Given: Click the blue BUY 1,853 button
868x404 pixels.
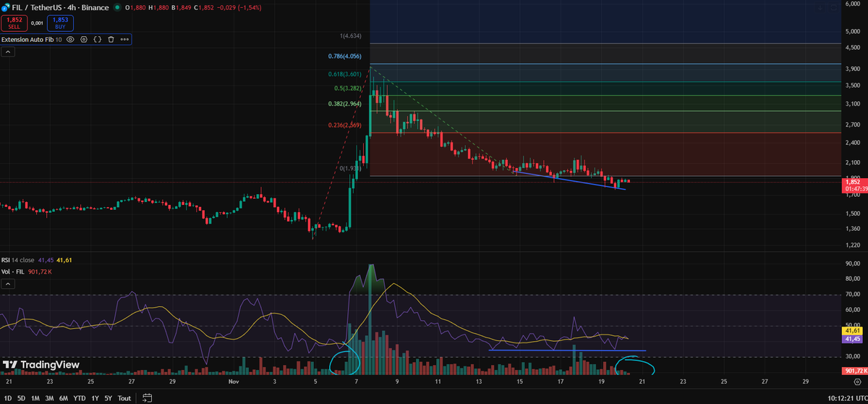Looking at the screenshot, I should 60,23.
